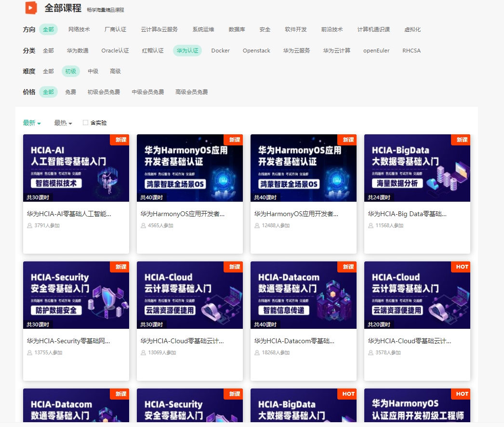The image size is (504, 427).
Task: Click participant icon beside 3791人参加
Action: point(30,226)
